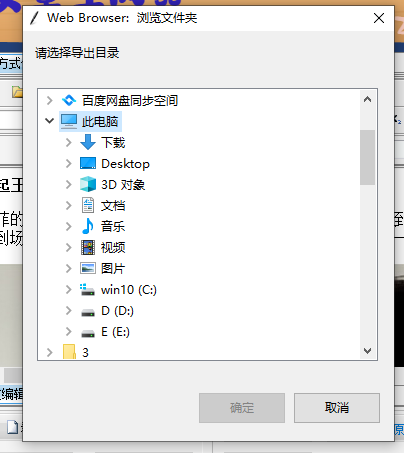Image resolution: width=404 pixels, height=453 pixels.
Task: Expand the 百度网盘同步空间 node
Action: tap(49, 100)
